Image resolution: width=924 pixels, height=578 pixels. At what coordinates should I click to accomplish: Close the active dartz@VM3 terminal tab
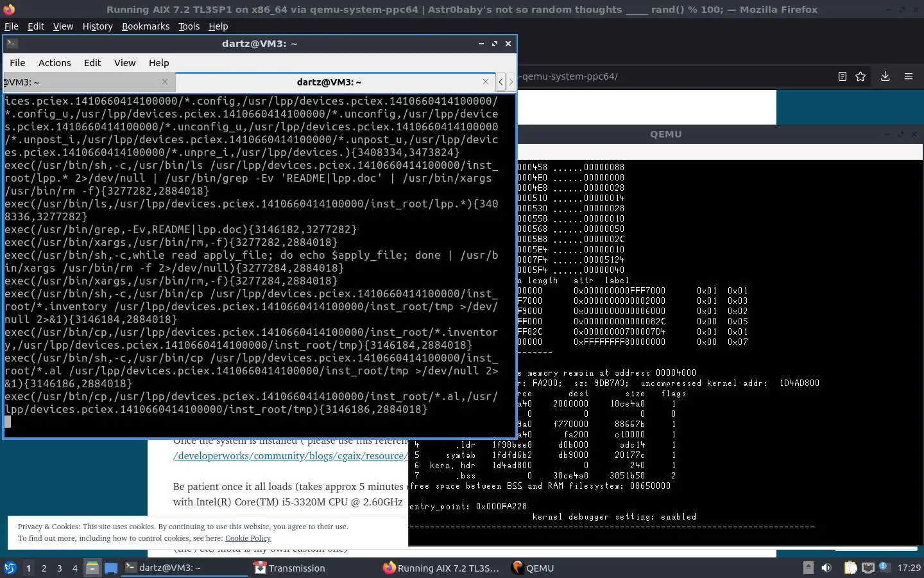(x=485, y=82)
